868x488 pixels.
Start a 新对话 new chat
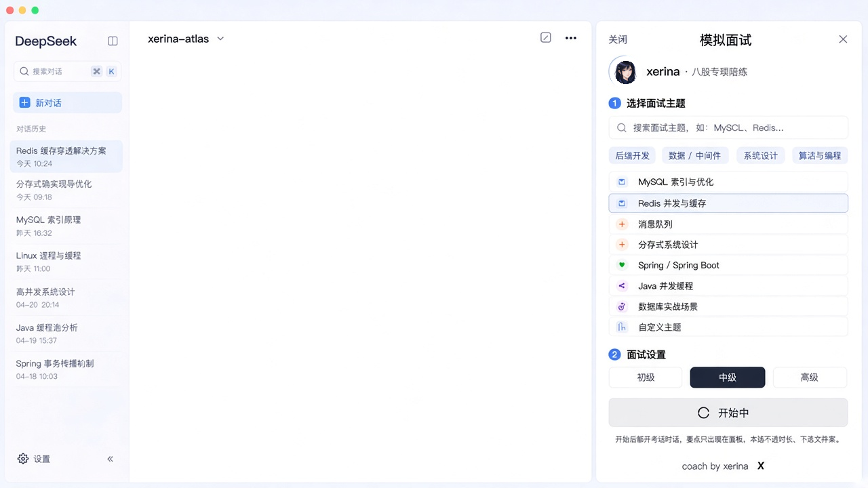click(67, 102)
